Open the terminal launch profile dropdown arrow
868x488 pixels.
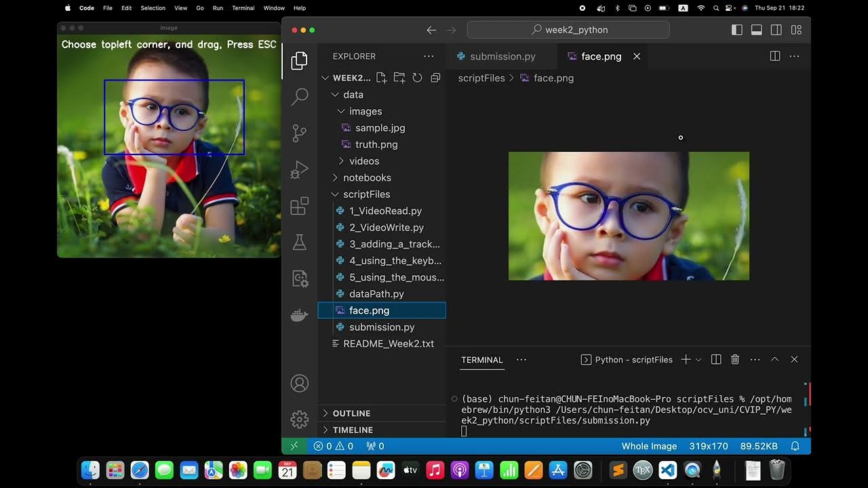[698, 359]
